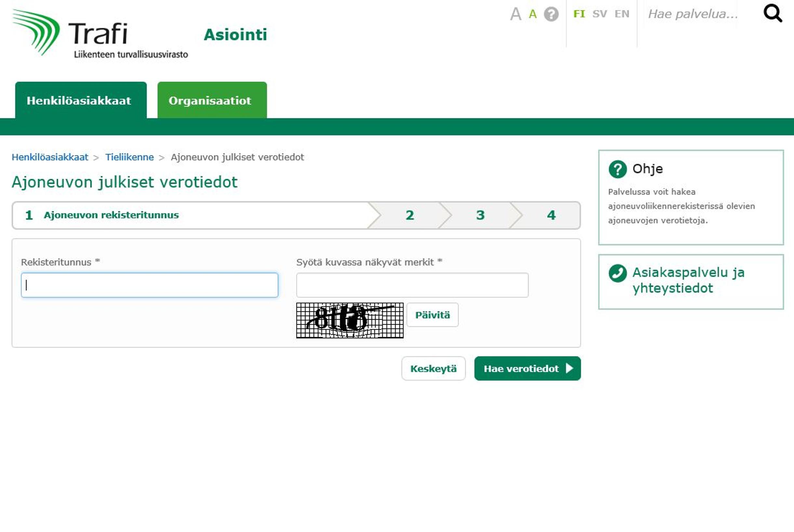Click step 2 in progress bar
Image resolution: width=794 pixels, height=532 pixels.
pos(410,215)
